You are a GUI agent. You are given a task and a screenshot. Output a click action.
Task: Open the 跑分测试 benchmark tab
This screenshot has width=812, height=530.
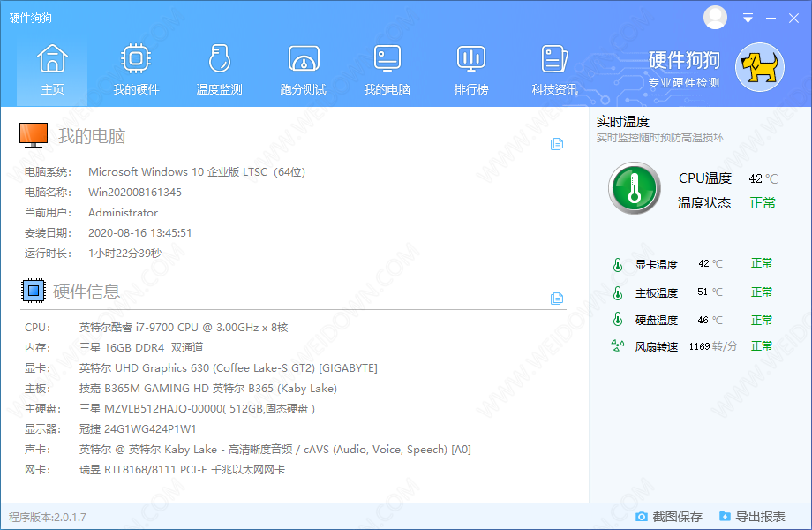pyautogui.click(x=304, y=71)
